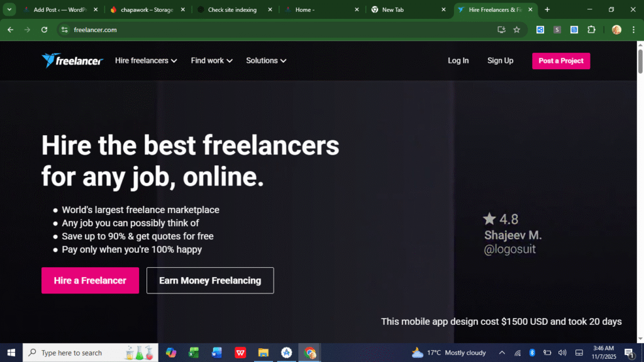Click the site information icon in address bar

click(x=64, y=30)
